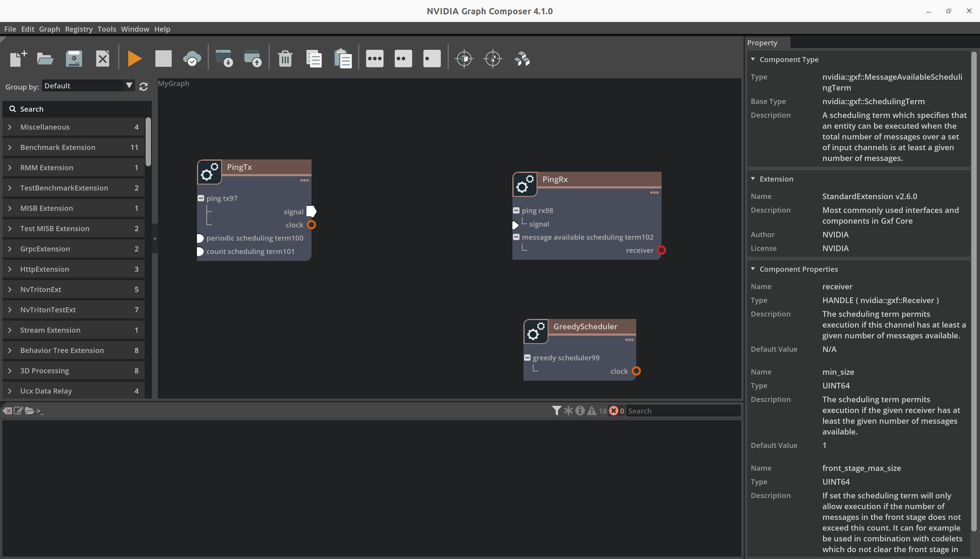Collapse the Component Properties section

coord(753,269)
